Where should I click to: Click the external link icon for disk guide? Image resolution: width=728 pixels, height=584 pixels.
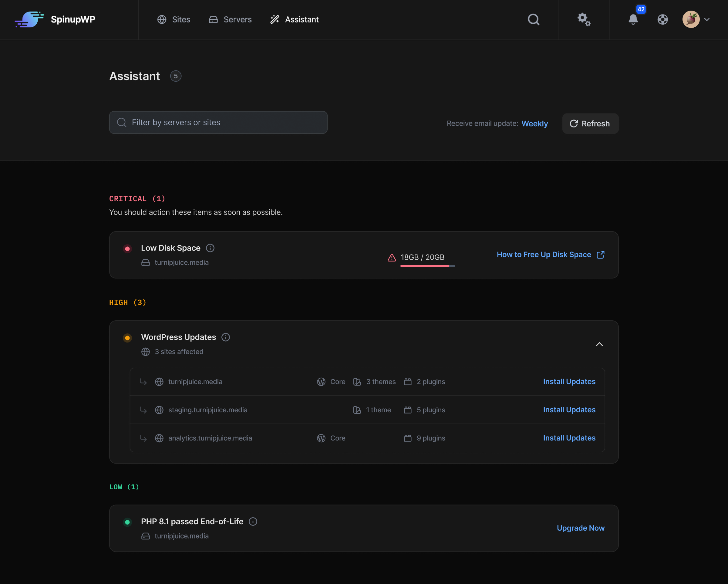coord(600,255)
